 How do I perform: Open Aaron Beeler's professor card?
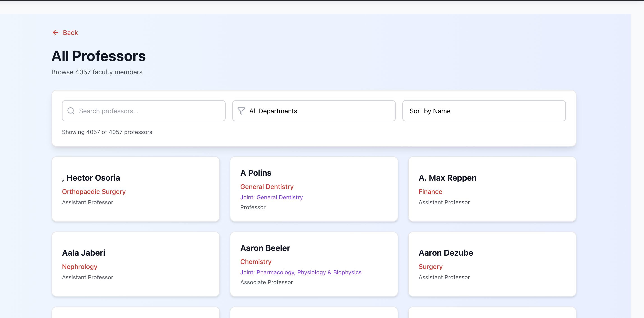314,264
